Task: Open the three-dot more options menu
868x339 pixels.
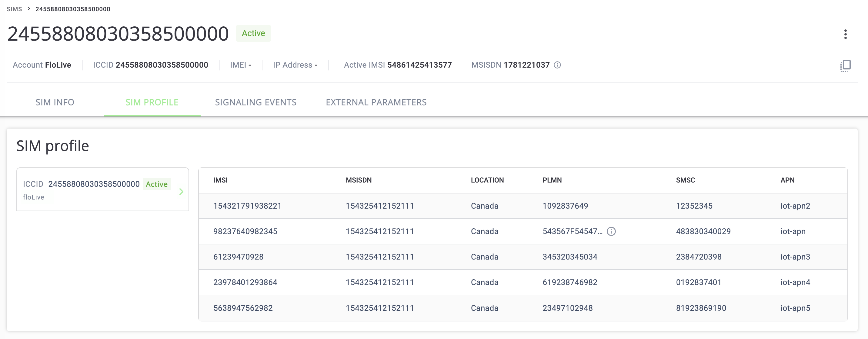Action: coord(845,34)
